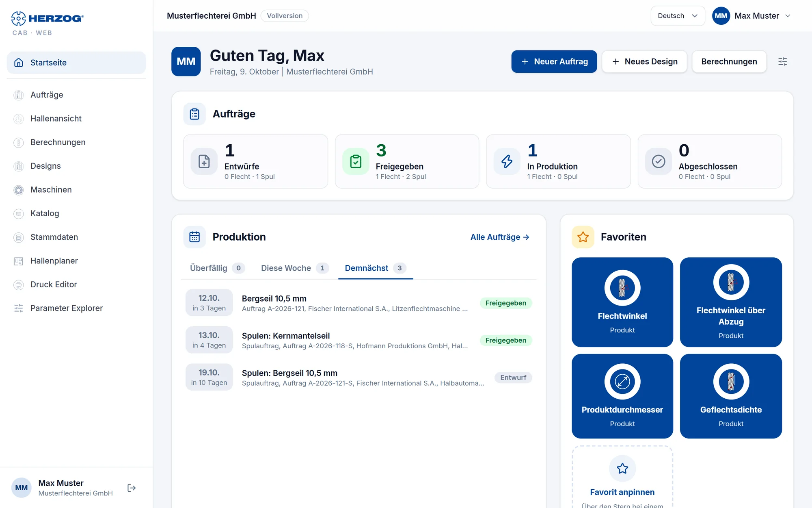Open the Produktdurchmesser favorite card

coord(622,396)
